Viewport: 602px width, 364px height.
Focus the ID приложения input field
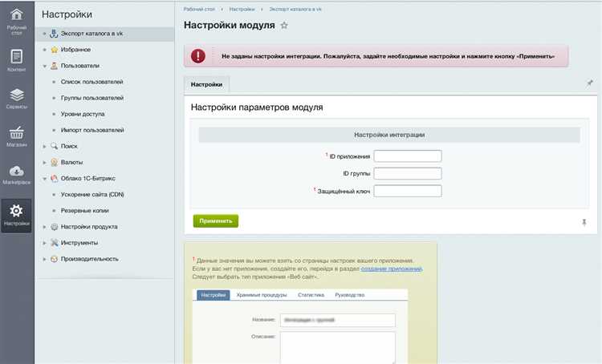click(408, 156)
